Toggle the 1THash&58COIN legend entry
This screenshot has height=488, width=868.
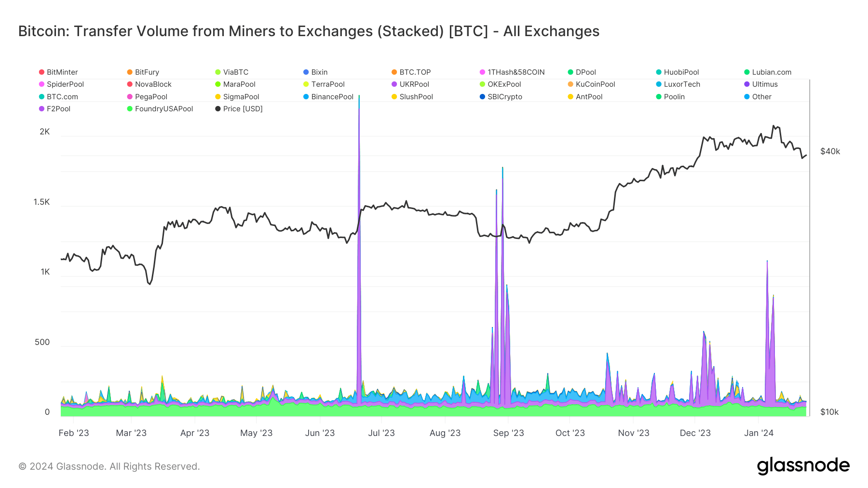tap(512, 72)
